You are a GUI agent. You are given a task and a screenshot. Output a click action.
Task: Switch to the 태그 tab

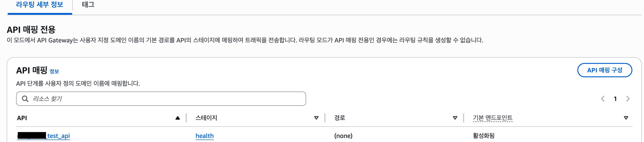click(x=88, y=5)
